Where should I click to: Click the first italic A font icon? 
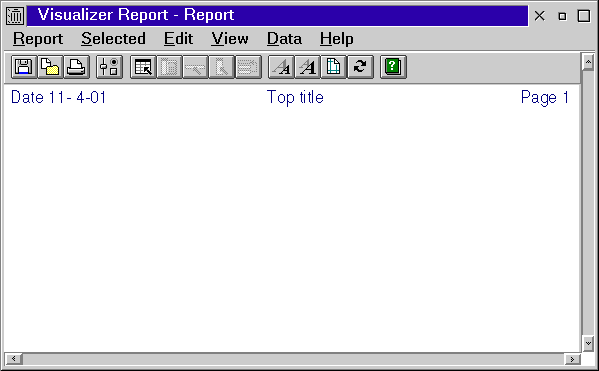pos(282,67)
